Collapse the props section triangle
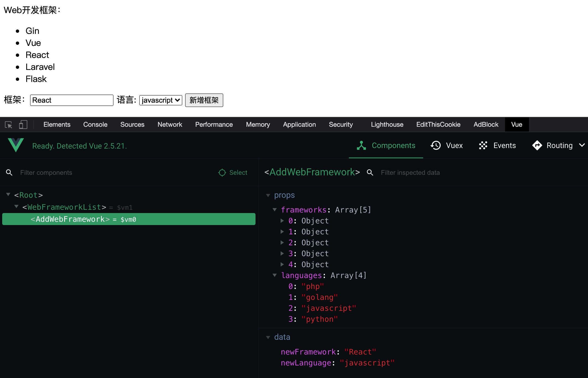Viewport: 588px width, 378px height. point(268,195)
